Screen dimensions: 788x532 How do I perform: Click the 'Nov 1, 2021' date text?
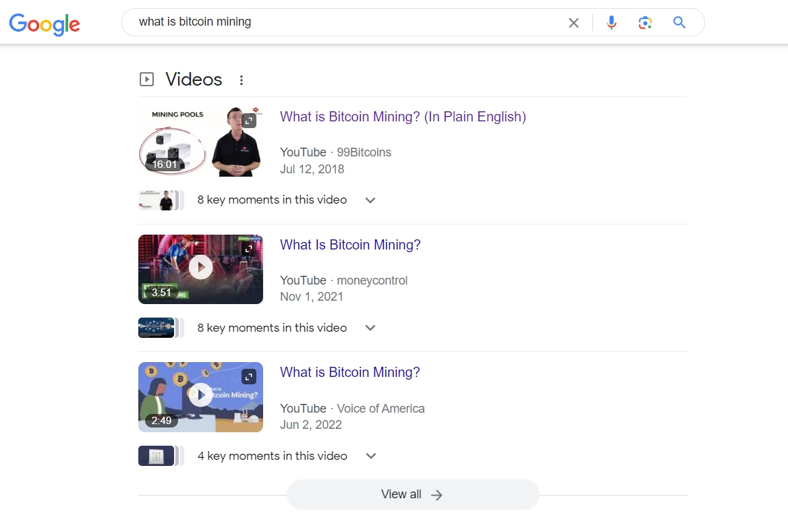312,297
